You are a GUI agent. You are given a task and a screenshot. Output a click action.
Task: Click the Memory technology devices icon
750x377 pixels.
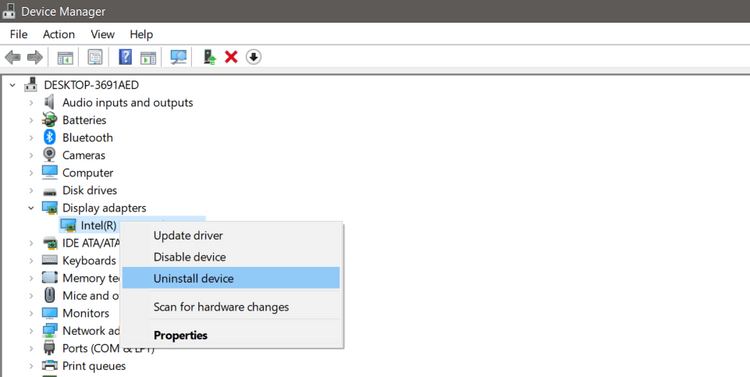(x=49, y=278)
